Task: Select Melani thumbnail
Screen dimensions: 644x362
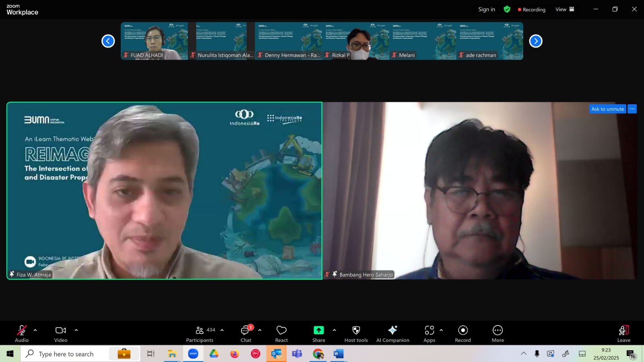Action: pos(423,41)
